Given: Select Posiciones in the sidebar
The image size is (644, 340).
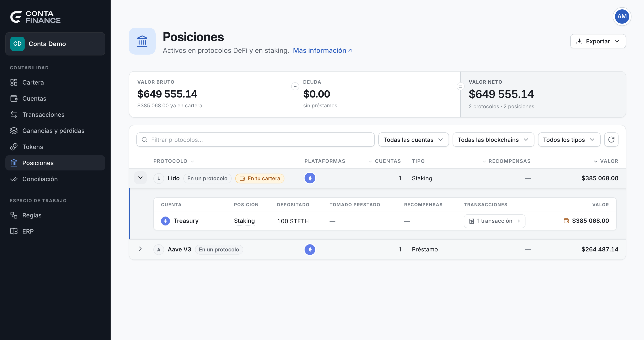Looking at the screenshot, I should [55, 163].
